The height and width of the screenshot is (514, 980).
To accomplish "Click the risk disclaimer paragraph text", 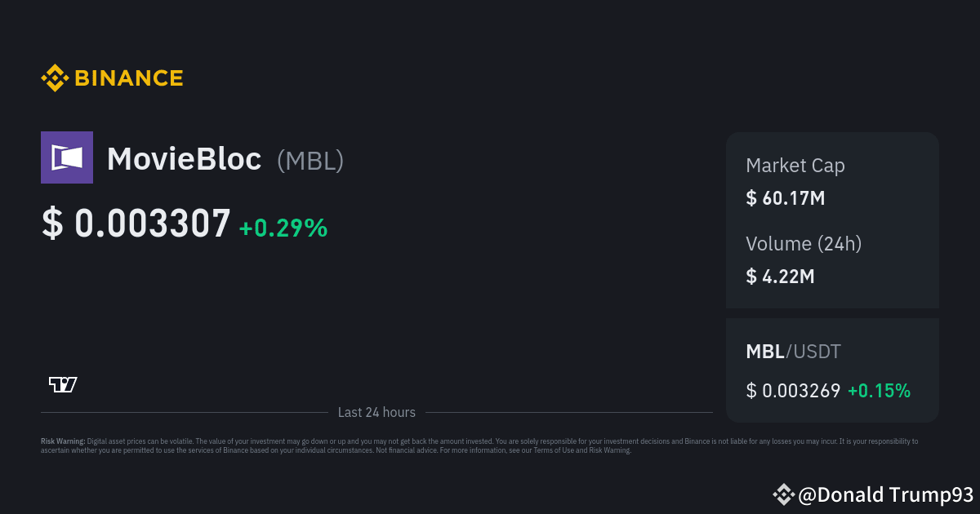I will pos(490,445).
